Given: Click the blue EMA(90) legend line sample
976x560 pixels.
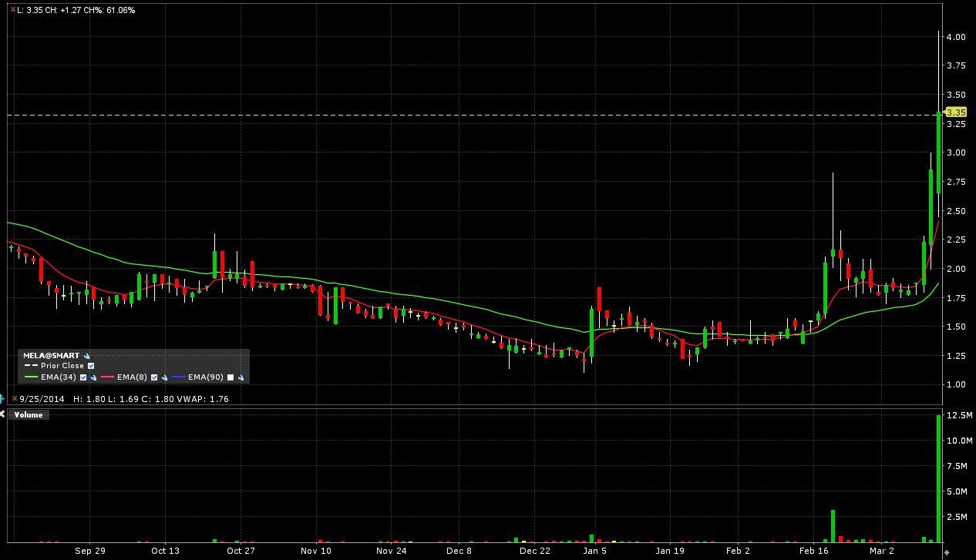Looking at the screenshot, I should click(178, 377).
